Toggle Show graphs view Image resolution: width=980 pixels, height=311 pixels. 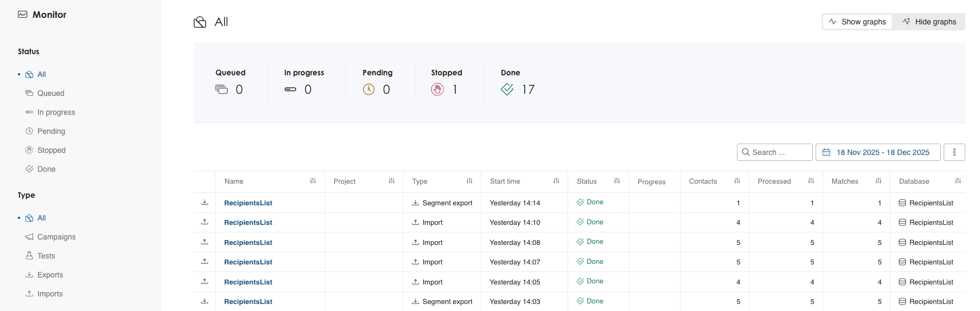click(857, 22)
